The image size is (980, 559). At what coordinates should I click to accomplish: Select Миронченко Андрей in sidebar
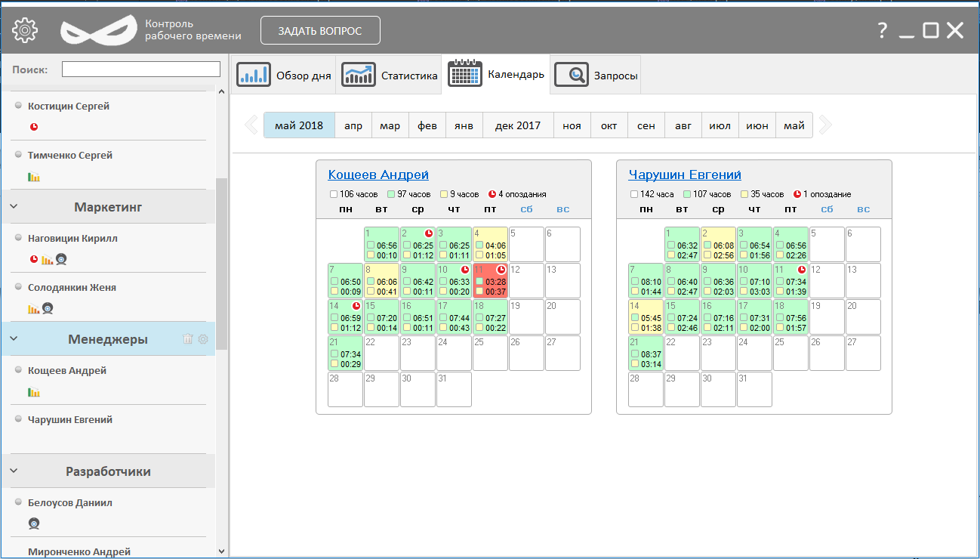point(79,551)
